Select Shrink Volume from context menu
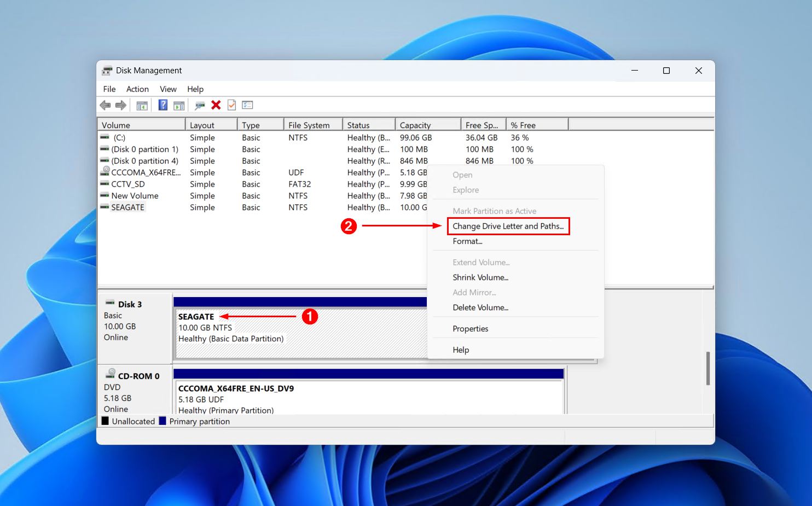This screenshot has height=506, width=812. [x=480, y=277]
